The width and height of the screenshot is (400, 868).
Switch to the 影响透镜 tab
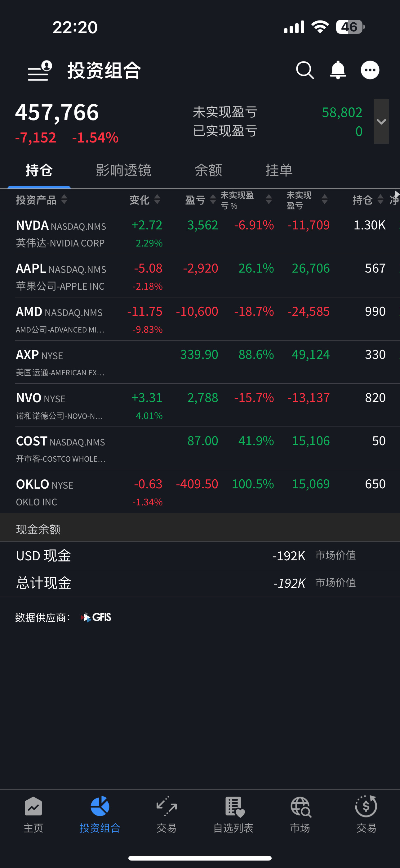[124, 170]
